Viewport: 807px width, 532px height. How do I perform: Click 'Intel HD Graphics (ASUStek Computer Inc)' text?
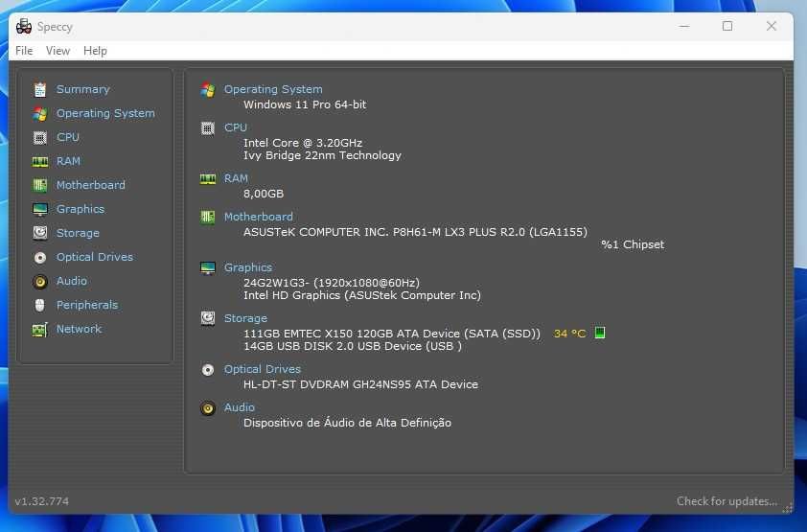pos(362,295)
